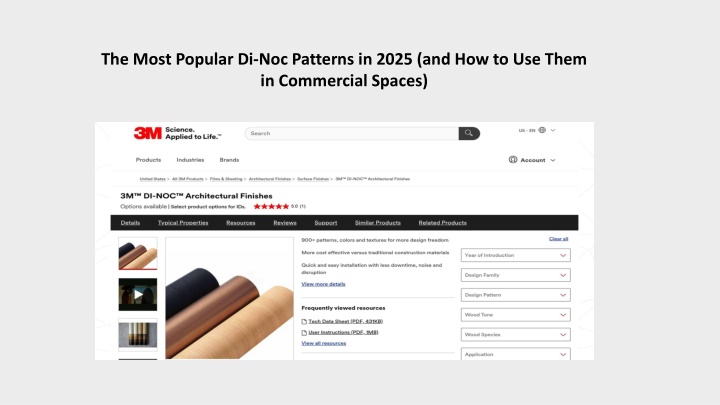Click the 900+ patterns feature text
Image resolution: width=720 pixels, height=405 pixels.
pyautogui.click(x=375, y=240)
